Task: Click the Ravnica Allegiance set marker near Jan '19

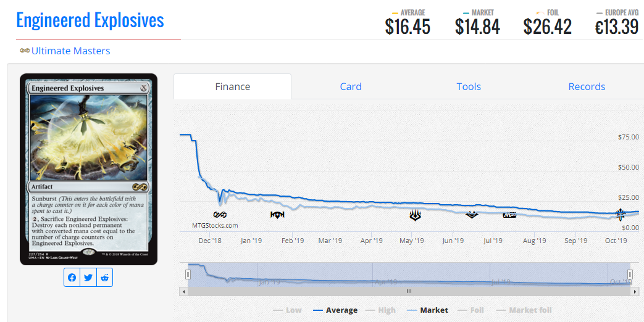Action: click(277, 215)
